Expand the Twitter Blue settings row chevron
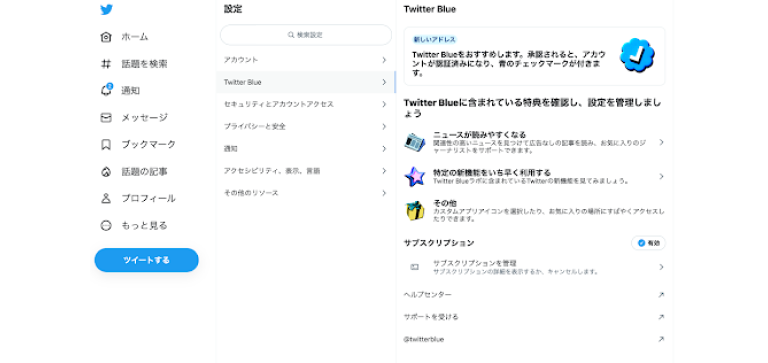 coord(384,82)
